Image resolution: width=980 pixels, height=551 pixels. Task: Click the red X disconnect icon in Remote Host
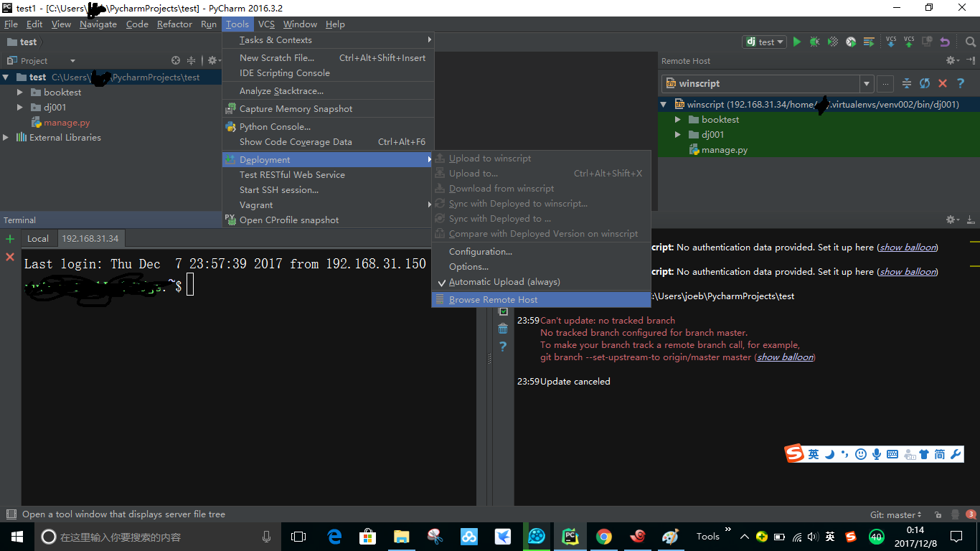pos(943,83)
